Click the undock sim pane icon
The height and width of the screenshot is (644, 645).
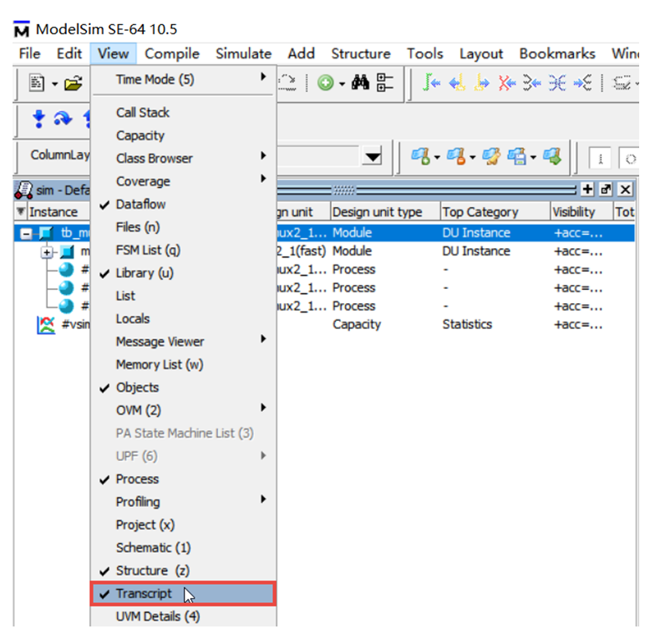606,189
